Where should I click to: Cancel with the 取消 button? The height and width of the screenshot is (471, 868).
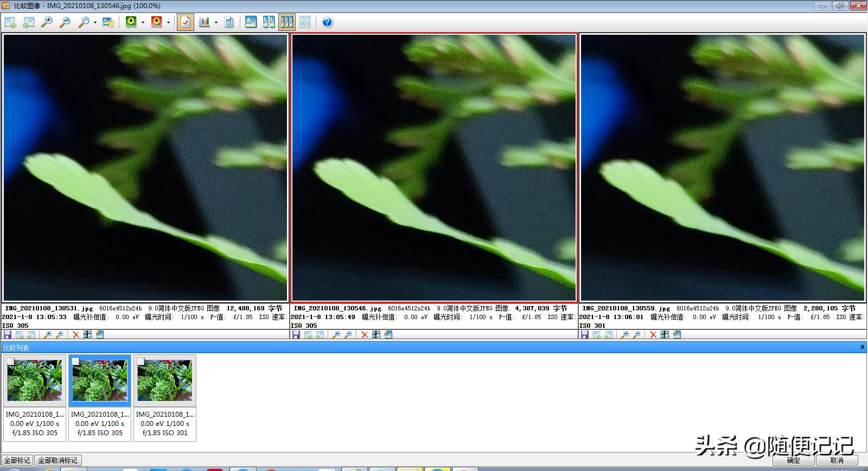(837, 460)
